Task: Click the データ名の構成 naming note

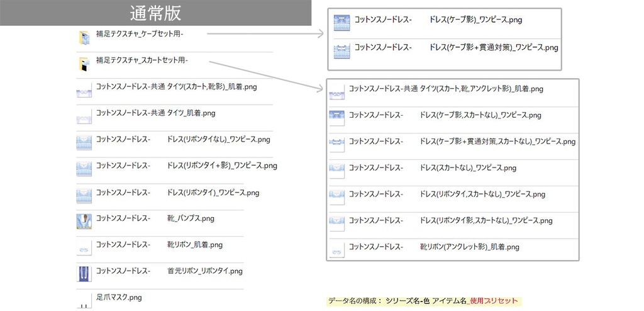Action: pos(423,301)
